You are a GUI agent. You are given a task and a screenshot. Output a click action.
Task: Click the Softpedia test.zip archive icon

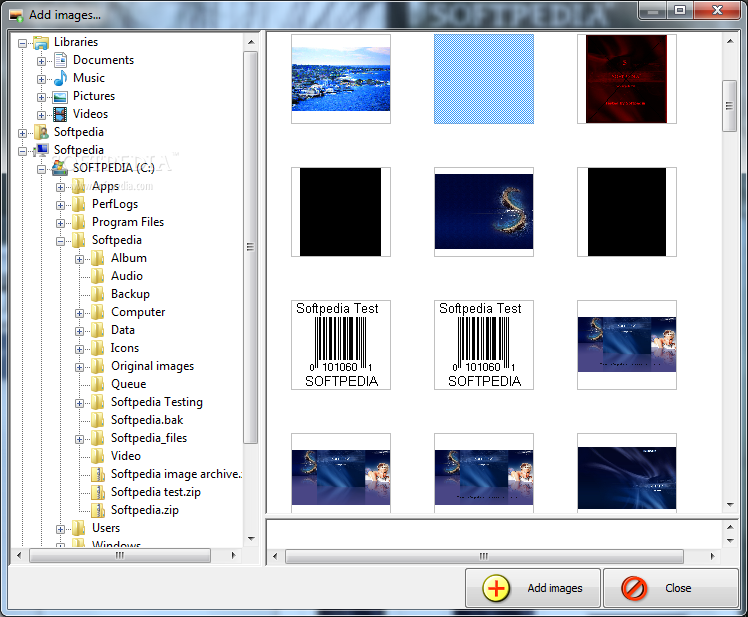pyautogui.click(x=98, y=492)
